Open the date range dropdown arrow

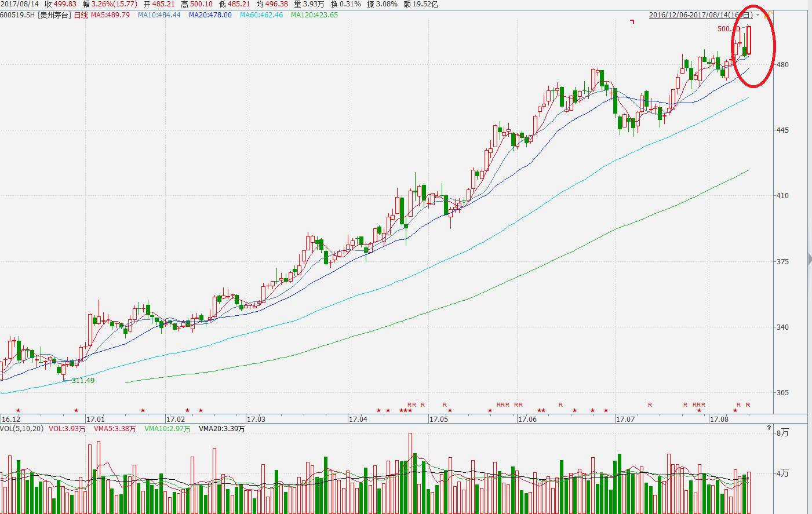(758, 15)
